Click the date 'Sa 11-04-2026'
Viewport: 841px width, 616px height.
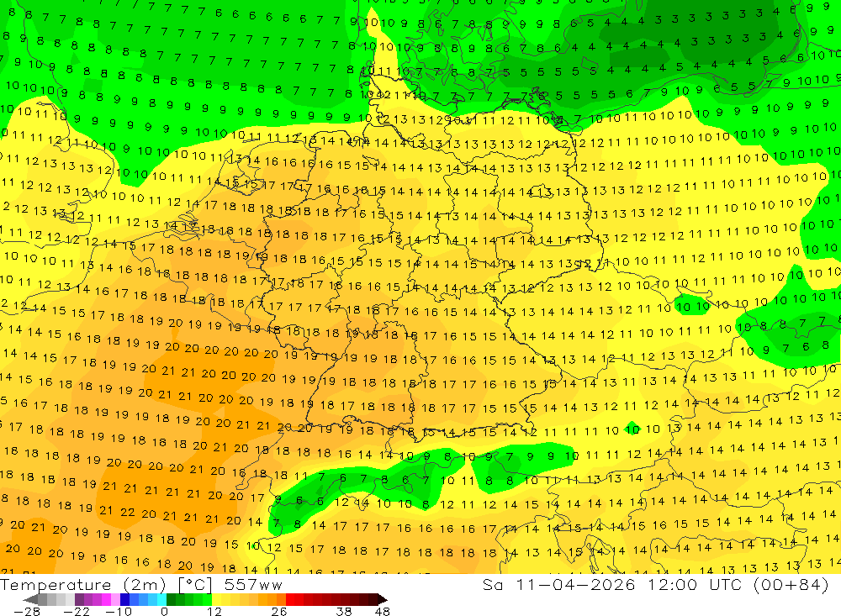[x=559, y=584]
